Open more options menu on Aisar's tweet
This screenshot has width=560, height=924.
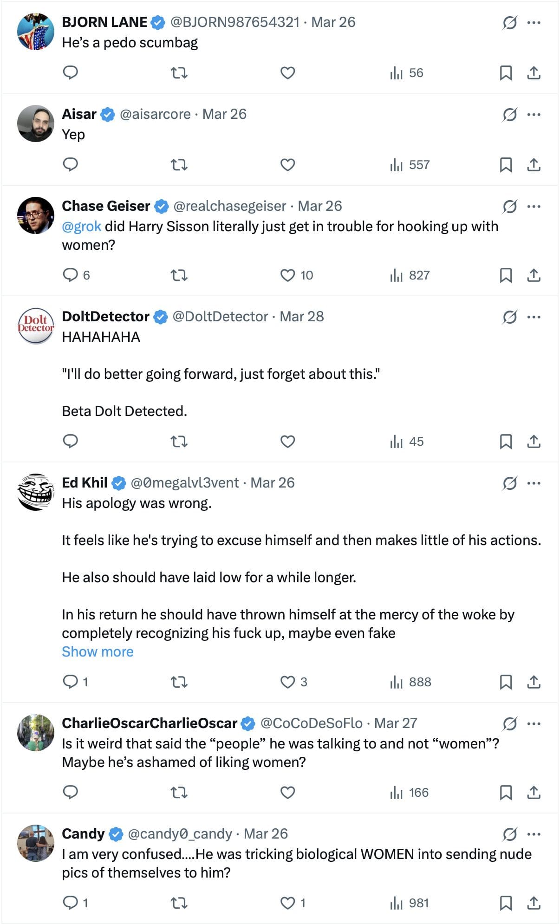(534, 114)
